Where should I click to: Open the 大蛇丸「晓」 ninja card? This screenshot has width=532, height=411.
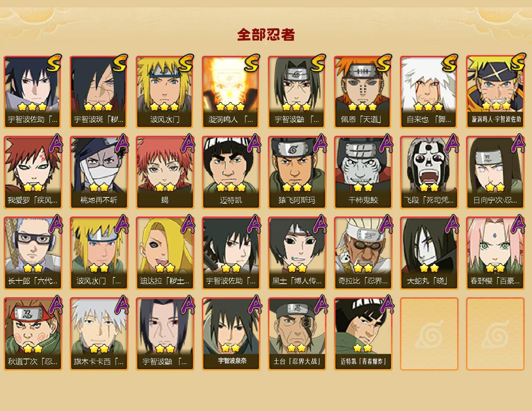pyautogui.click(x=429, y=253)
